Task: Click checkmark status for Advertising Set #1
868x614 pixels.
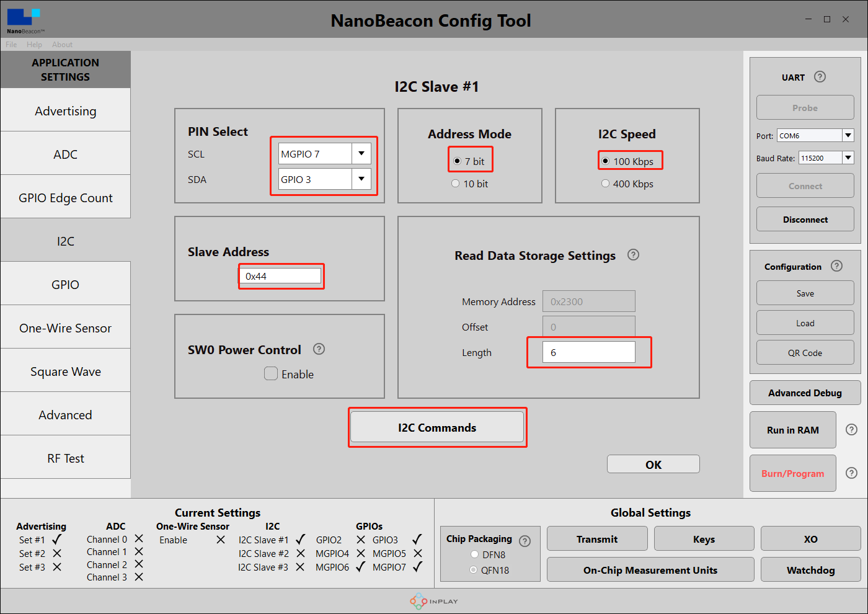Action: pos(57,540)
